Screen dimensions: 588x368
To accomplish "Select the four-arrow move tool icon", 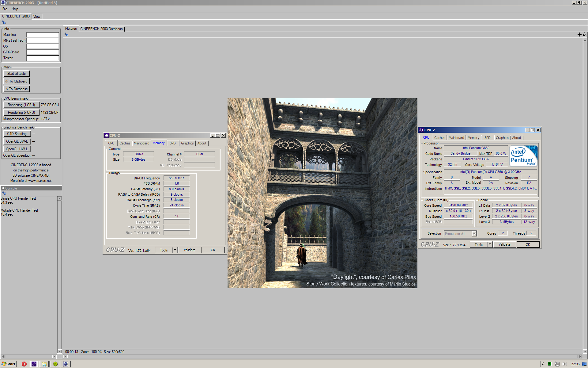I will tap(579, 35).
